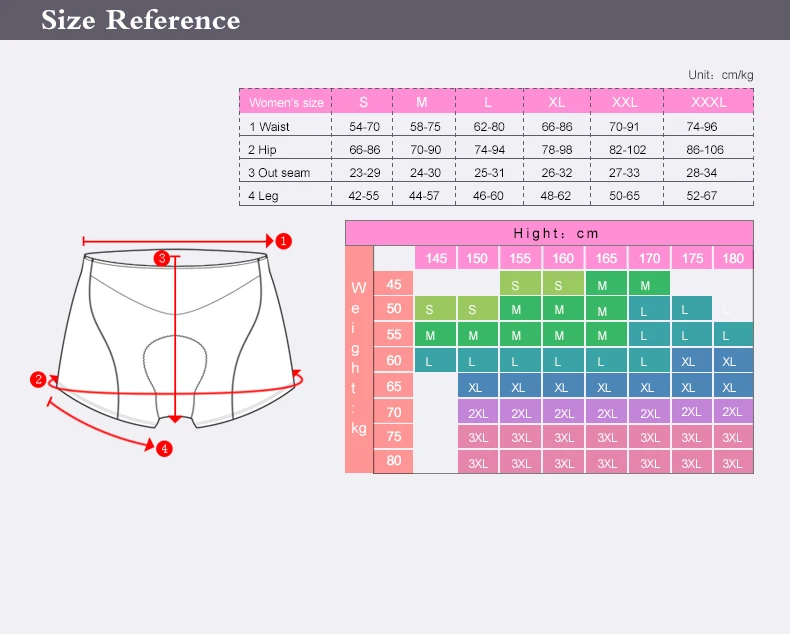The height and width of the screenshot is (634, 790).
Task: Select the waist value 58-75
Action: pos(425,126)
